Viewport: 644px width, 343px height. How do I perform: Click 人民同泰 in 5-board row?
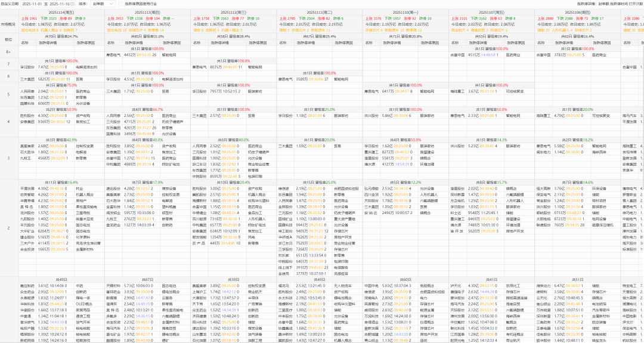[x=28, y=91]
